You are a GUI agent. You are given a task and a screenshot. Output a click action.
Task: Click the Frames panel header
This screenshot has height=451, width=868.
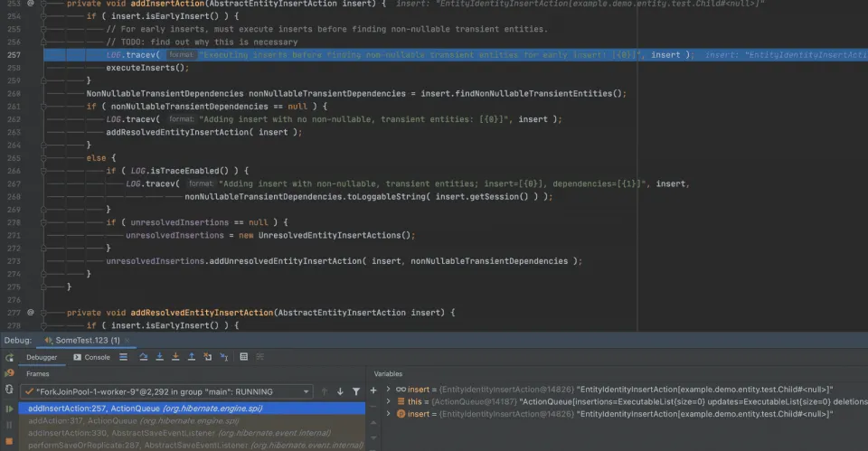[x=38, y=374]
